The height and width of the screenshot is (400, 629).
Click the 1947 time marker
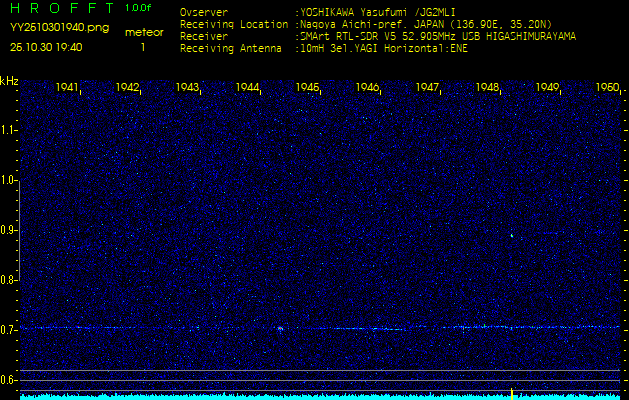pos(428,88)
